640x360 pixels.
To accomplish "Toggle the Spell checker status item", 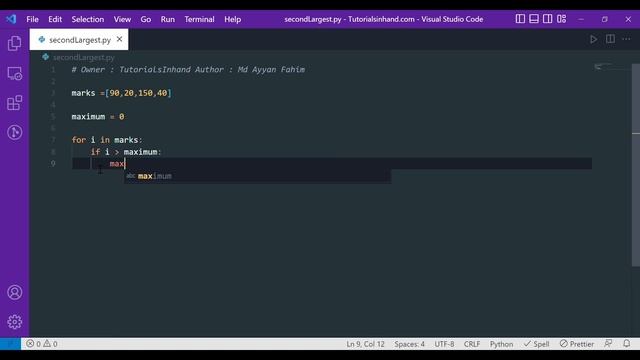I will [x=537, y=344].
